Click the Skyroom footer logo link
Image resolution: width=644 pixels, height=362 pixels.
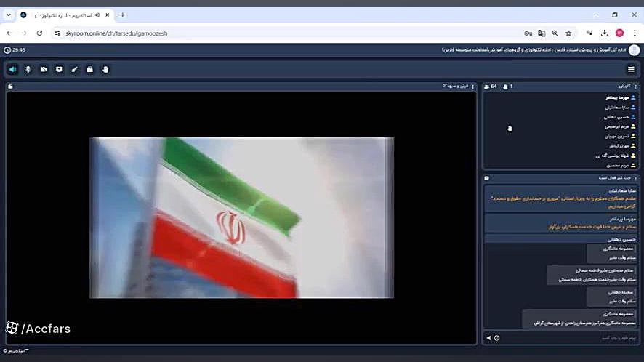[16, 351]
